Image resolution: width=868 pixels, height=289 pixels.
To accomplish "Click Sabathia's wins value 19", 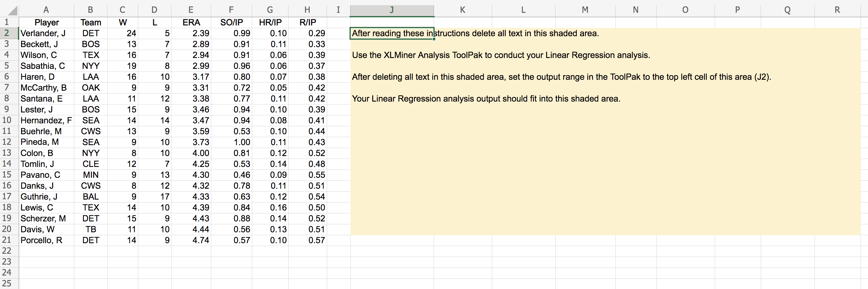I will coord(123,66).
